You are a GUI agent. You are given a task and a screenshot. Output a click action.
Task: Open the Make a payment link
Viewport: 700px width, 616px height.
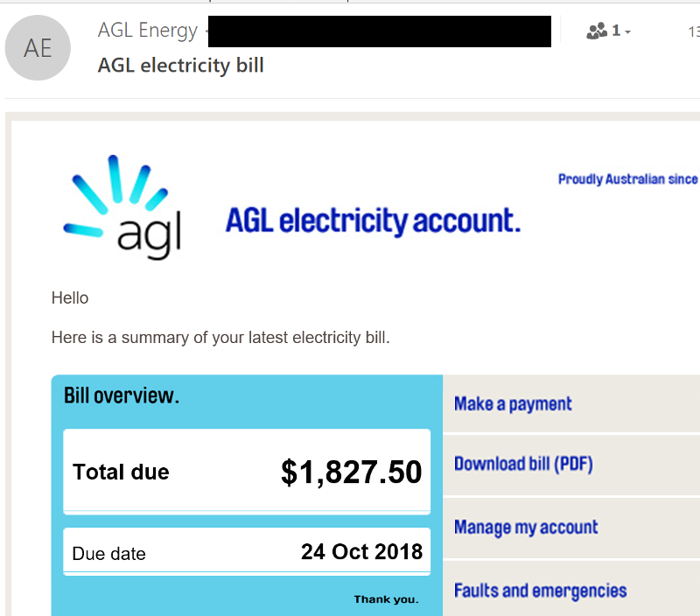click(x=513, y=404)
